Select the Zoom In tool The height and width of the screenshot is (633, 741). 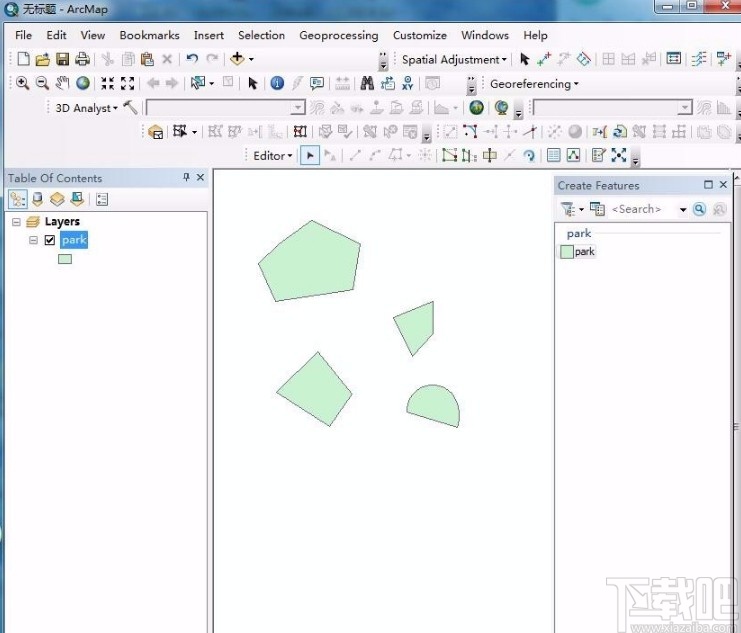point(22,84)
